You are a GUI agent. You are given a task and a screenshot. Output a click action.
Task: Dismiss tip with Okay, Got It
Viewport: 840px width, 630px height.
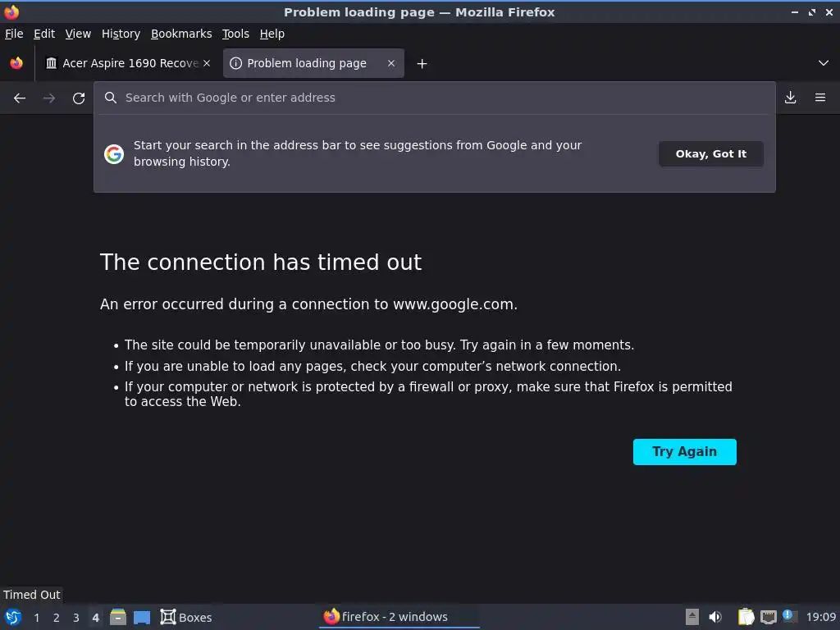coord(711,153)
